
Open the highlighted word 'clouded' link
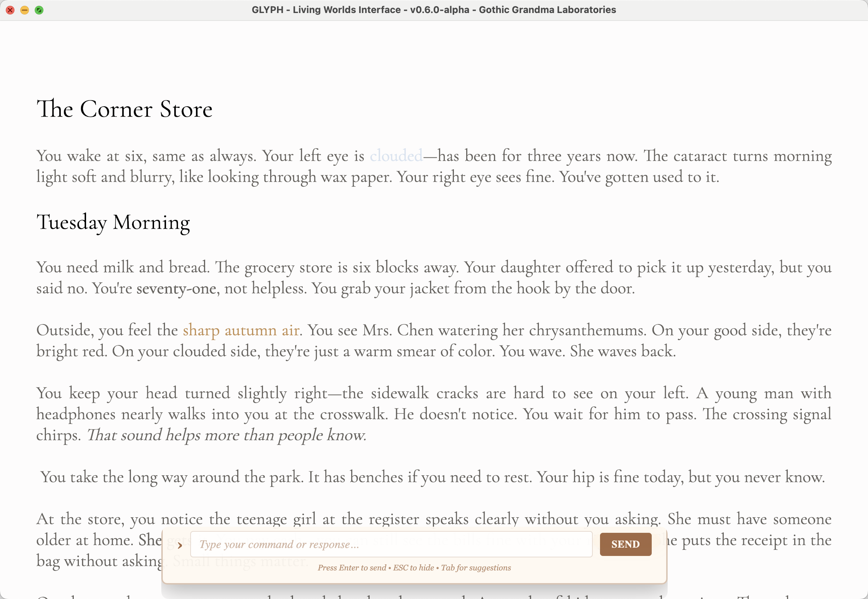coord(396,156)
